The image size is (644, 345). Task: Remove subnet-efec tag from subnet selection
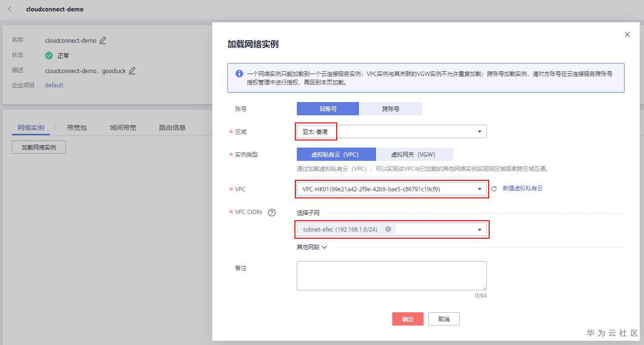click(x=388, y=229)
